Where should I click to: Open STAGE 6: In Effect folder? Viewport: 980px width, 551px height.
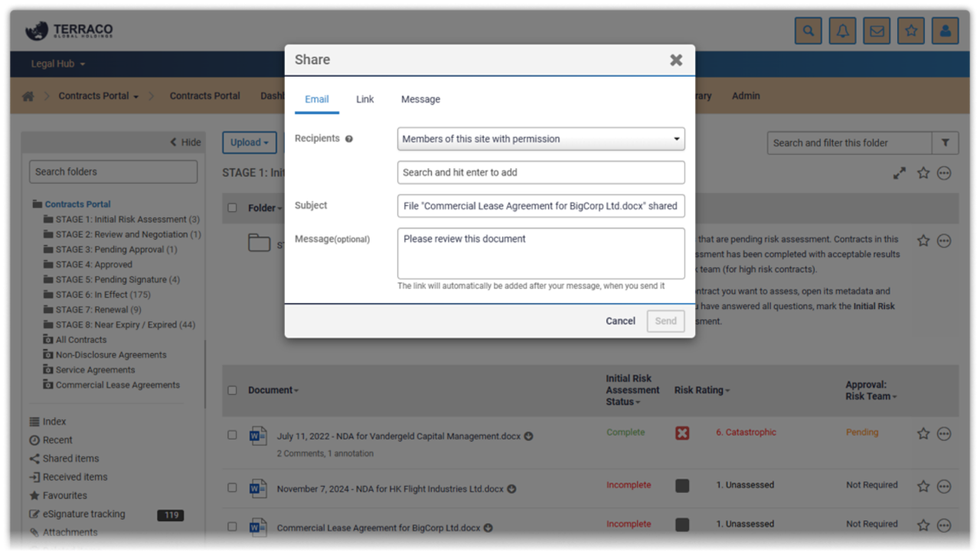103,295
